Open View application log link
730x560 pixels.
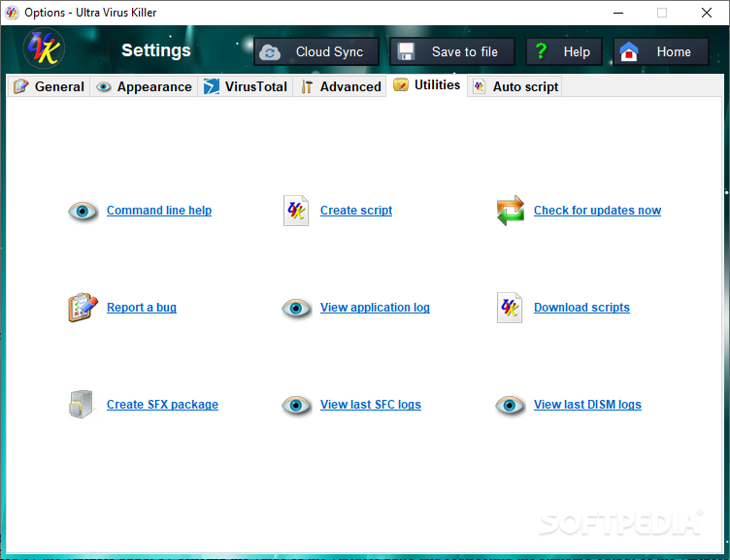(x=375, y=308)
